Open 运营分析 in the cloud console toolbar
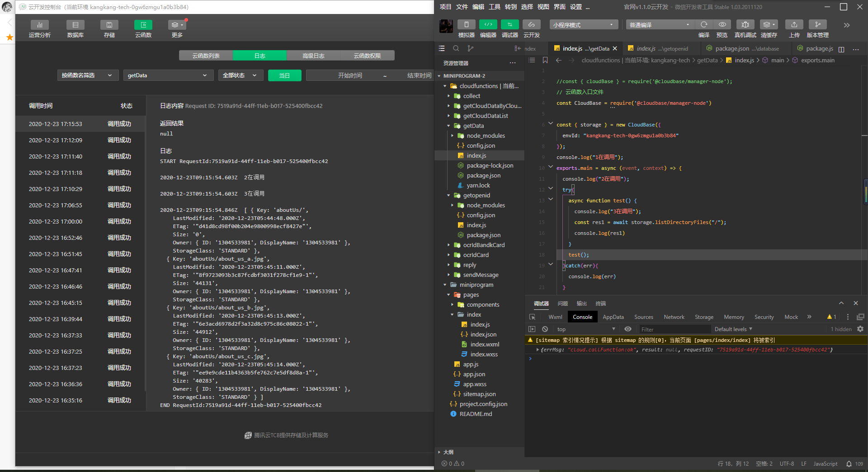This screenshot has width=868, height=472. click(40, 29)
